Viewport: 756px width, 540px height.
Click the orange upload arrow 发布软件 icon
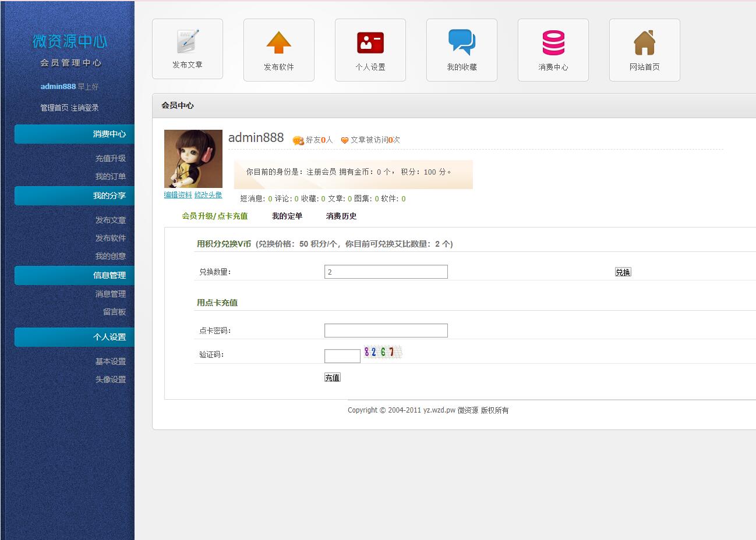(x=278, y=43)
